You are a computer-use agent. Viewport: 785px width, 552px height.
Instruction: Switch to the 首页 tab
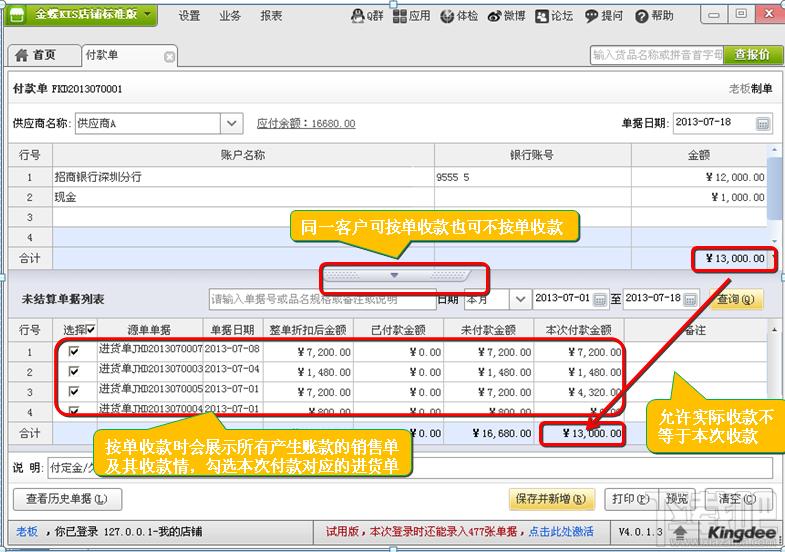coord(44,55)
